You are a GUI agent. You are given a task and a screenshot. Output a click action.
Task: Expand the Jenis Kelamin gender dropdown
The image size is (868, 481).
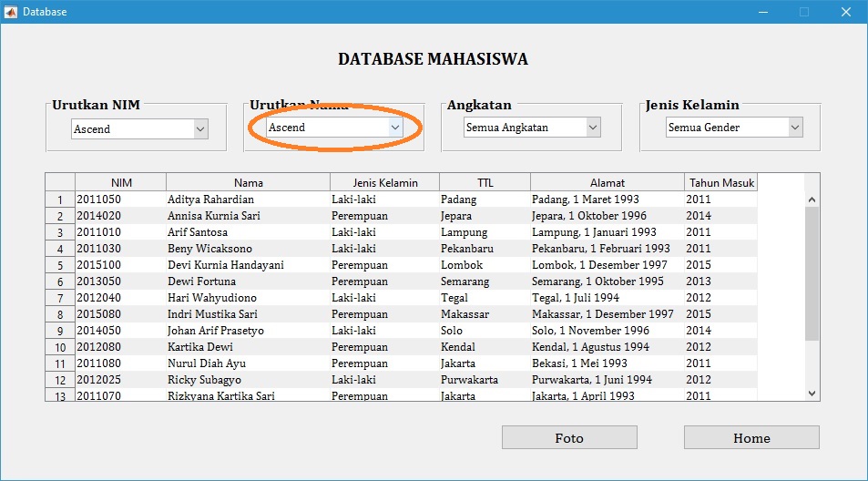point(733,128)
